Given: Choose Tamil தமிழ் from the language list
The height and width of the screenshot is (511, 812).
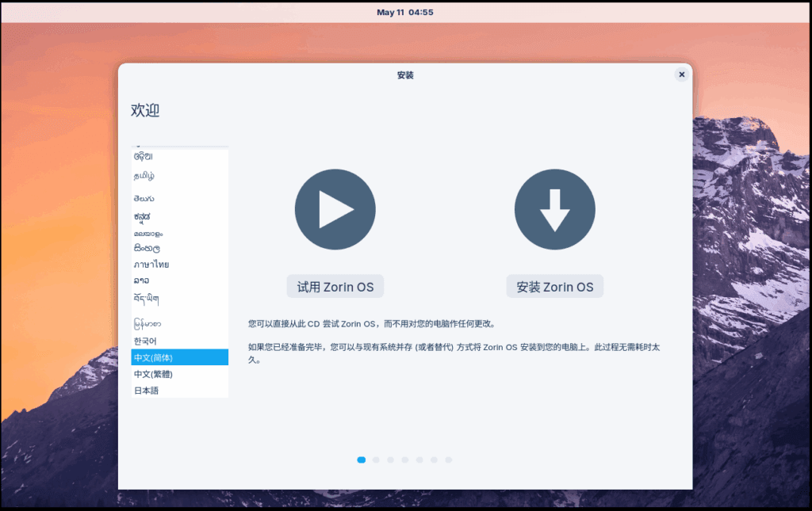Looking at the screenshot, I should point(144,175).
